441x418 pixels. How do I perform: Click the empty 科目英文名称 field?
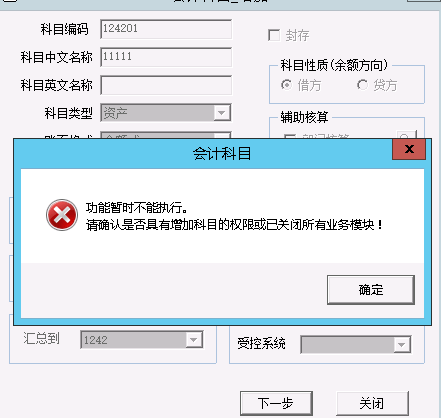(x=166, y=85)
